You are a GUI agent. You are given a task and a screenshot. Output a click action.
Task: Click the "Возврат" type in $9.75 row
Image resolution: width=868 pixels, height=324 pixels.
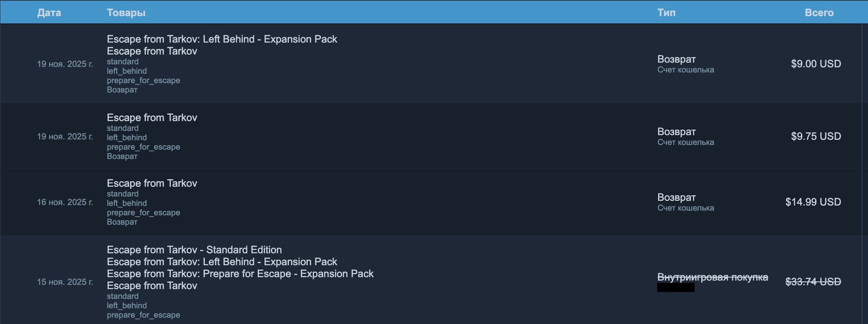(x=676, y=131)
